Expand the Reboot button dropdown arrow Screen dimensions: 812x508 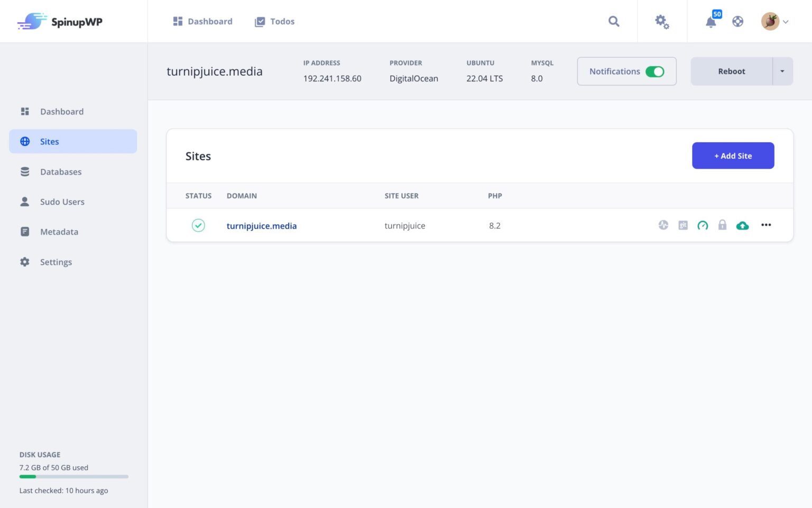pyautogui.click(x=782, y=71)
